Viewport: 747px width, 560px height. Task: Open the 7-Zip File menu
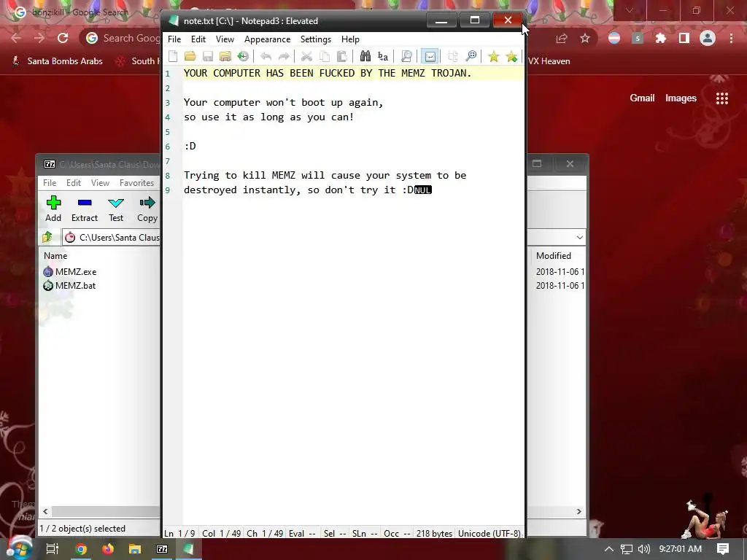(50, 183)
